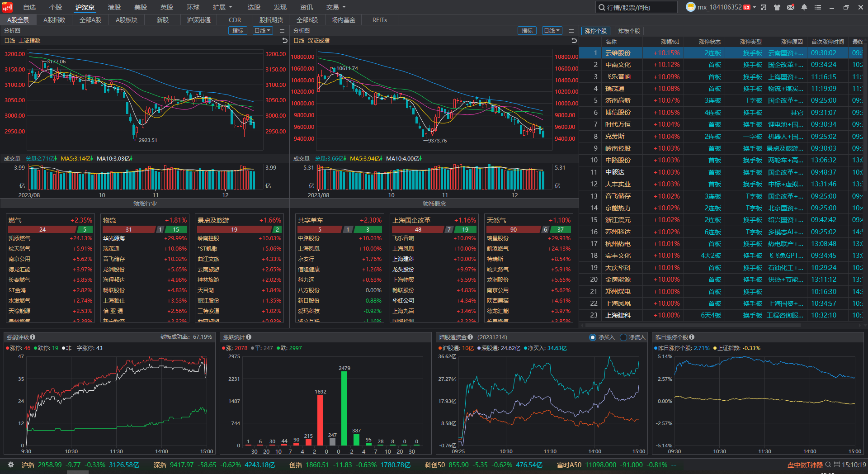Click the L2 level badge
Screen dimensions: 868x474
[x=747, y=7]
